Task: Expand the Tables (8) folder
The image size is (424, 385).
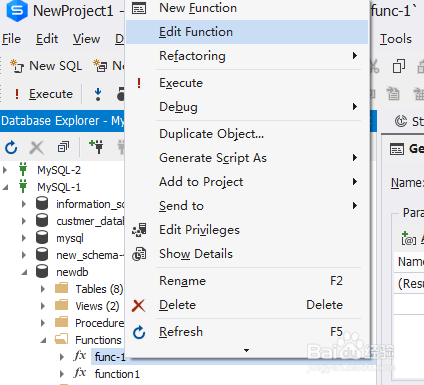Action: click(43, 289)
